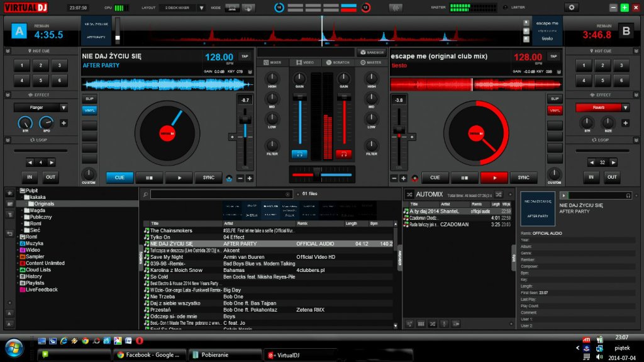Toggle the red headphone cue for deck B
Viewport: 644px width, 362px height.
[x=344, y=154]
